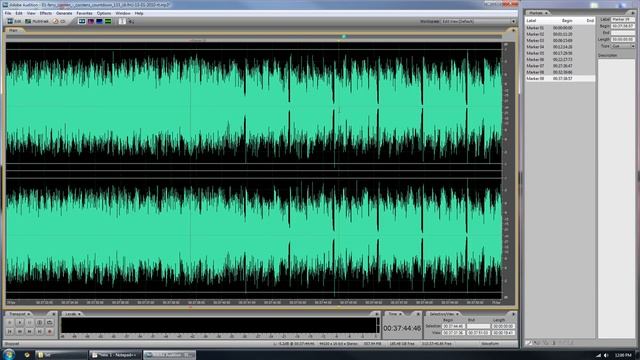Open the Workspace dropdown
The width and height of the screenshot is (640, 360).
click(x=478, y=21)
